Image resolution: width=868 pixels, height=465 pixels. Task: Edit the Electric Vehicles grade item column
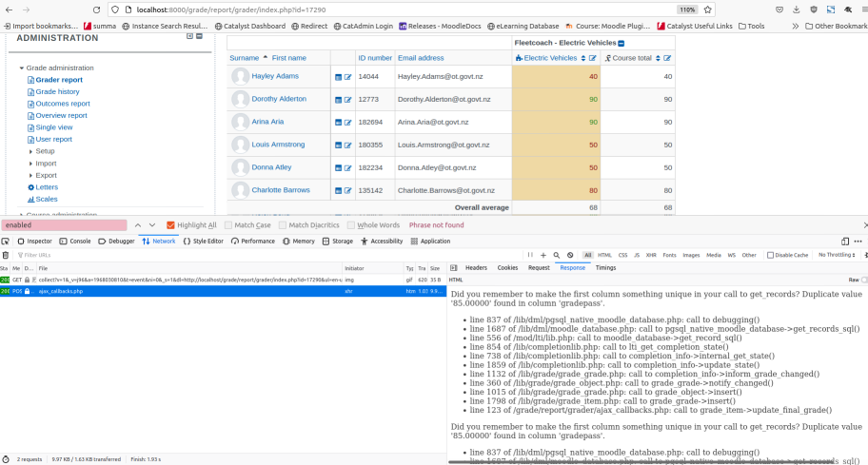click(592, 58)
